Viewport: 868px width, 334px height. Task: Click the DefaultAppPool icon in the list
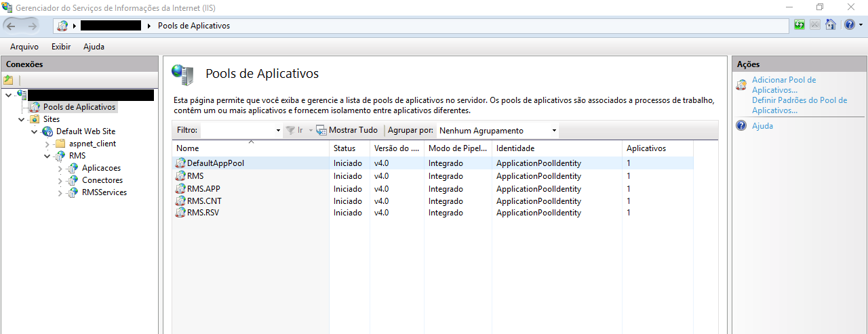[x=180, y=163]
